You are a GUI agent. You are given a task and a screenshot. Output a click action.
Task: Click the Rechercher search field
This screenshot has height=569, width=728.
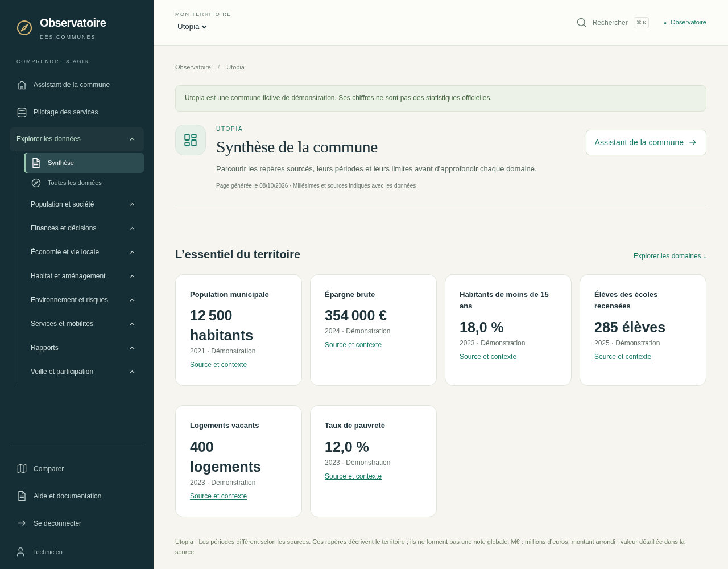[x=613, y=23]
